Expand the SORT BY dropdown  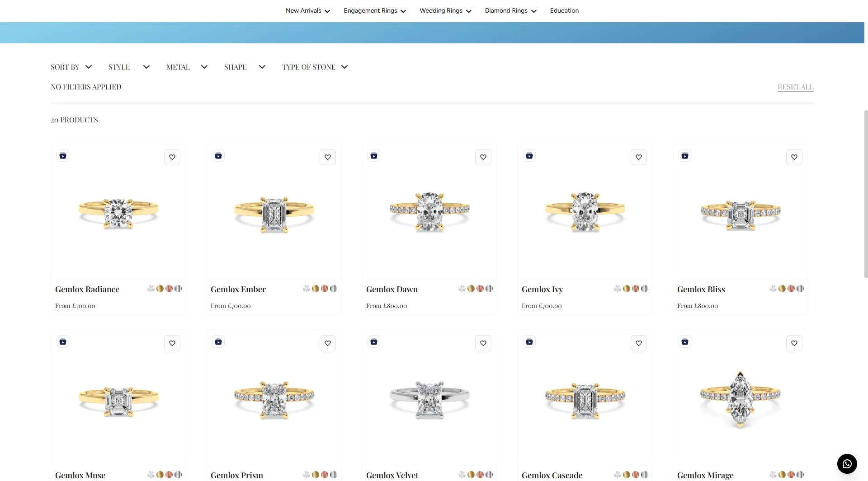click(x=71, y=67)
